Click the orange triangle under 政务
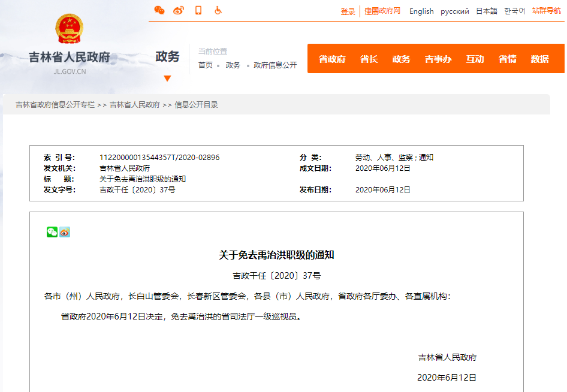567x392 pixels. tap(167, 79)
